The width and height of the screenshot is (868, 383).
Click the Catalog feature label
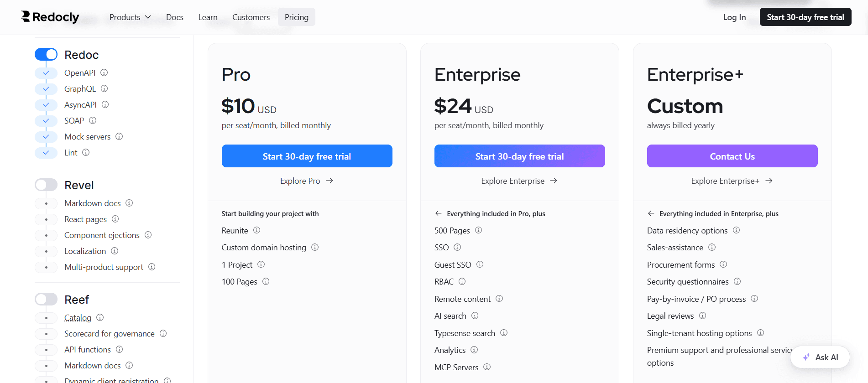[x=78, y=318]
